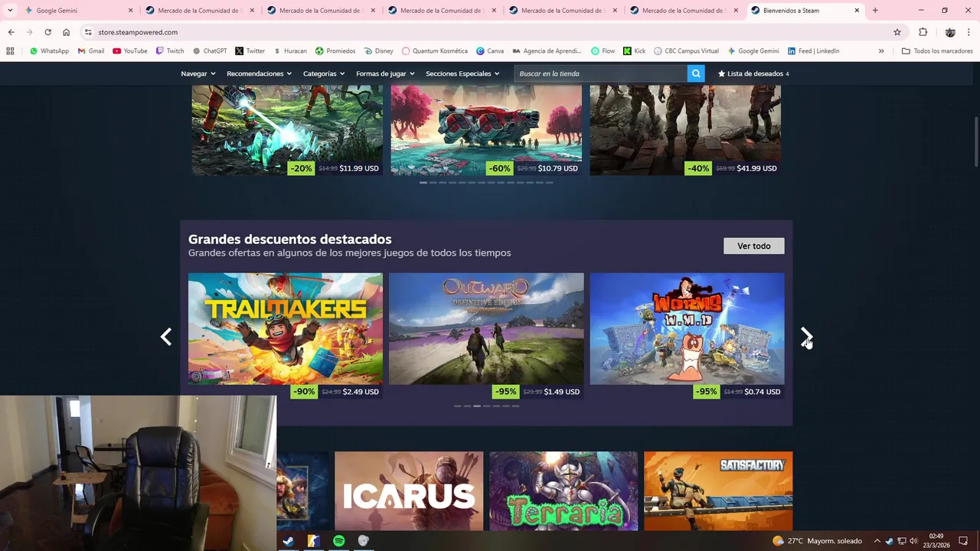980x551 pixels.
Task: Expand Formas de jugar menu
Action: 385,73
